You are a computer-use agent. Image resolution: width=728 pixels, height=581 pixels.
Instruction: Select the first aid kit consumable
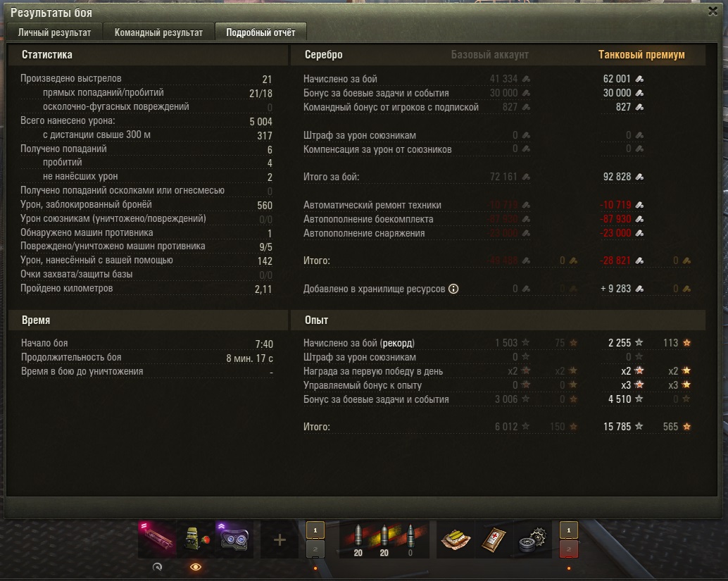click(494, 539)
